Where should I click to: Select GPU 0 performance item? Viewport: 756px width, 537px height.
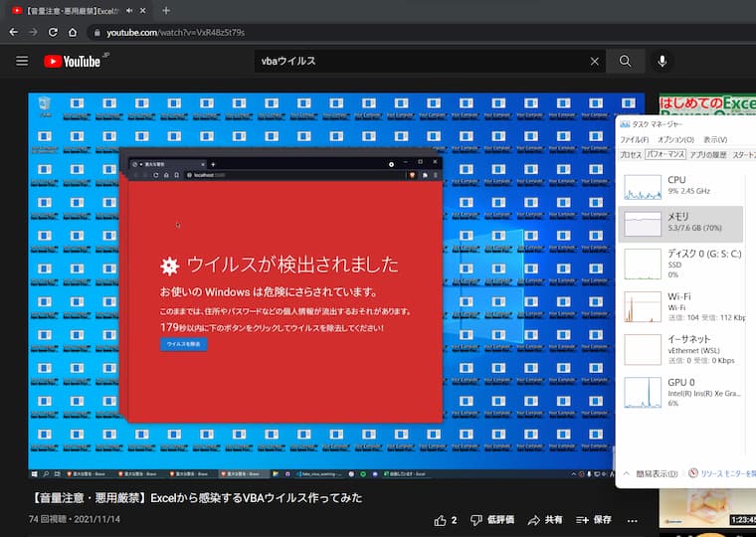[680, 393]
